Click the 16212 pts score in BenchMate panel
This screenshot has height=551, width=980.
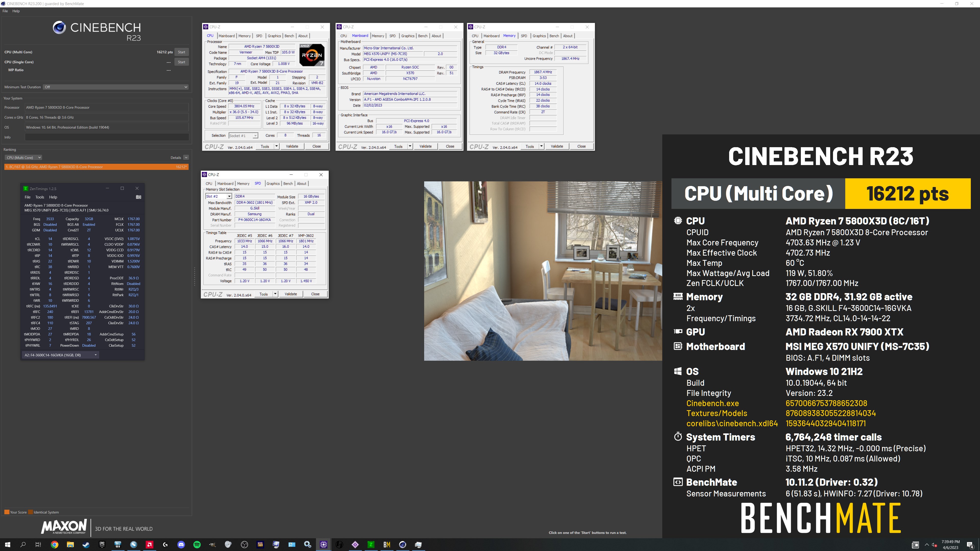[x=908, y=194]
